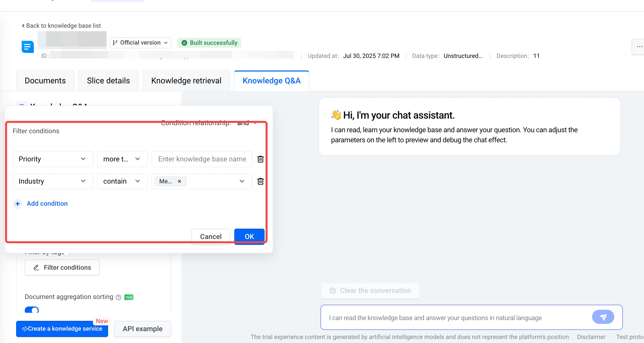The width and height of the screenshot is (644, 343).
Task: Delete the Priority filter condition row
Action: [x=260, y=159]
